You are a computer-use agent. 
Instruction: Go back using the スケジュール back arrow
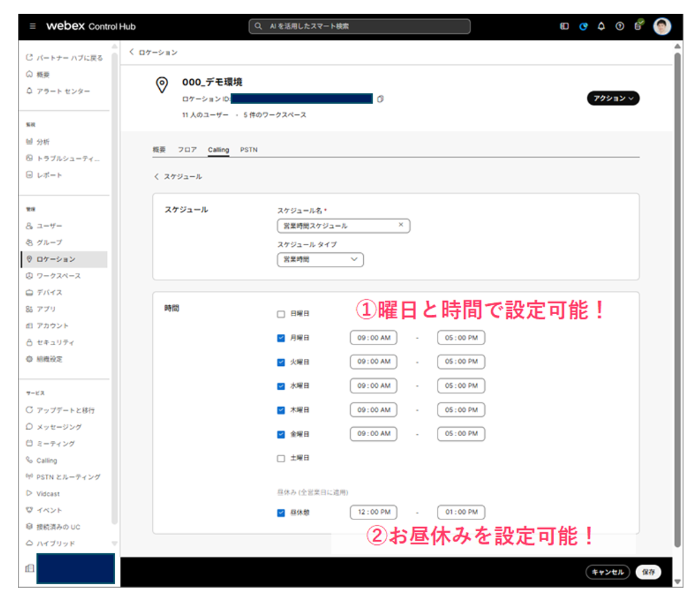click(x=156, y=177)
